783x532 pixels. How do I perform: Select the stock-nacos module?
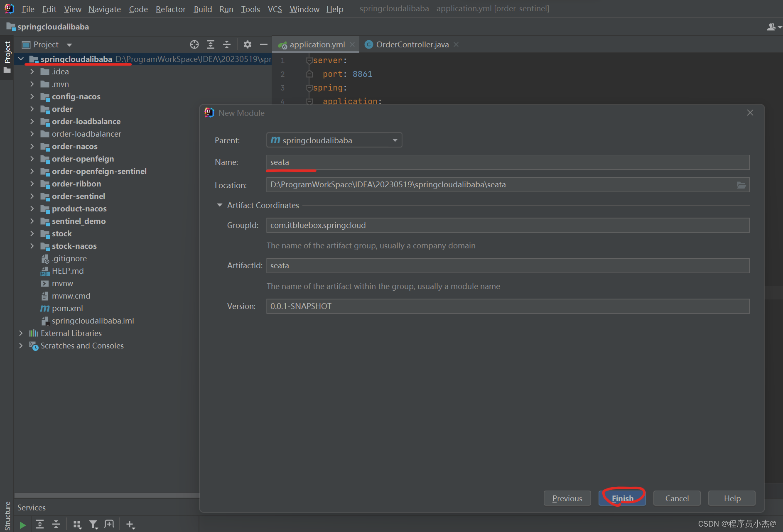coord(74,246)
